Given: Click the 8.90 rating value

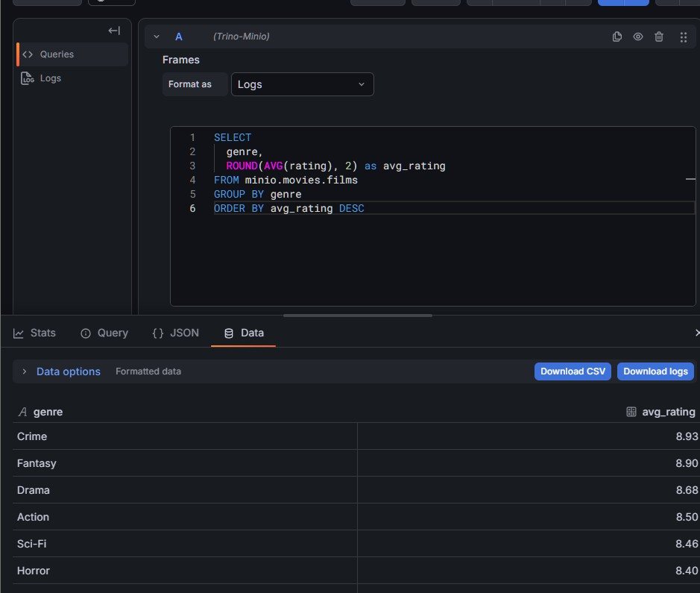Looking at the screenshot, I should [687, 463].
